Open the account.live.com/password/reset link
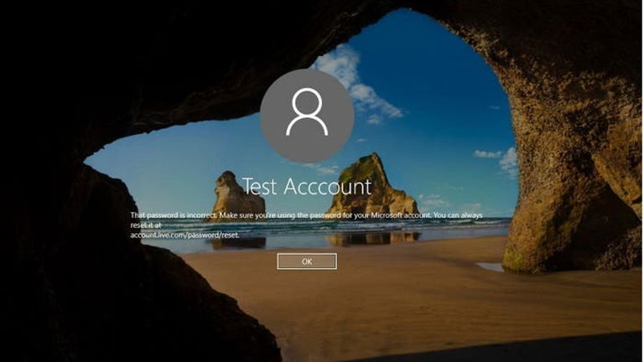The width and height of the screenshot is (644, 362). coord(184,235)
